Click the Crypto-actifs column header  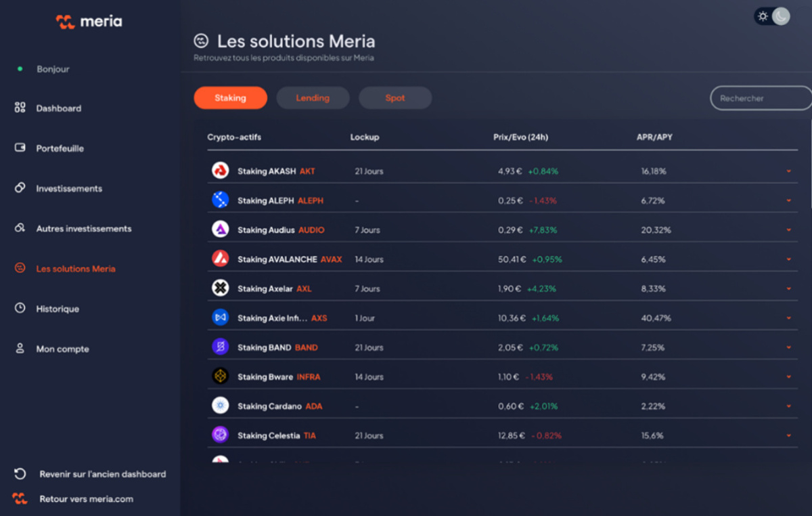(x=234, y=137)
